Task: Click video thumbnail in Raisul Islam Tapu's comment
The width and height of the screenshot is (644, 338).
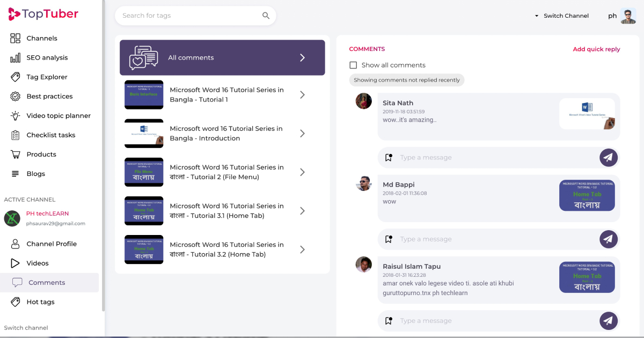Action: (587, 277)
